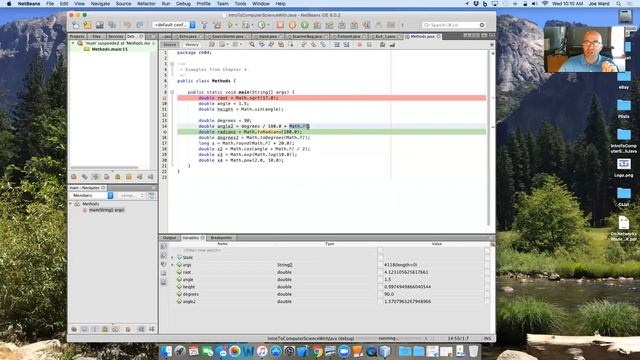Stop the debugger session with red square

[280, 25]
